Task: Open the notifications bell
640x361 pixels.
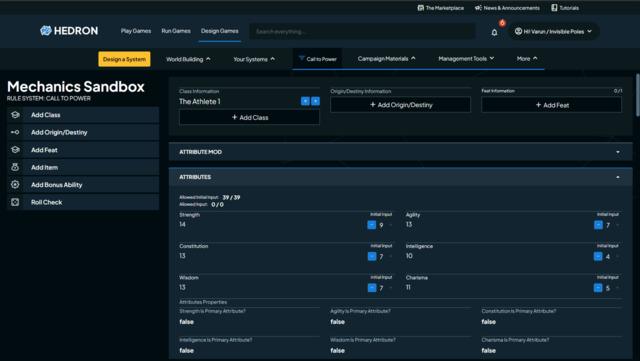Action: (x=494, y=32)
